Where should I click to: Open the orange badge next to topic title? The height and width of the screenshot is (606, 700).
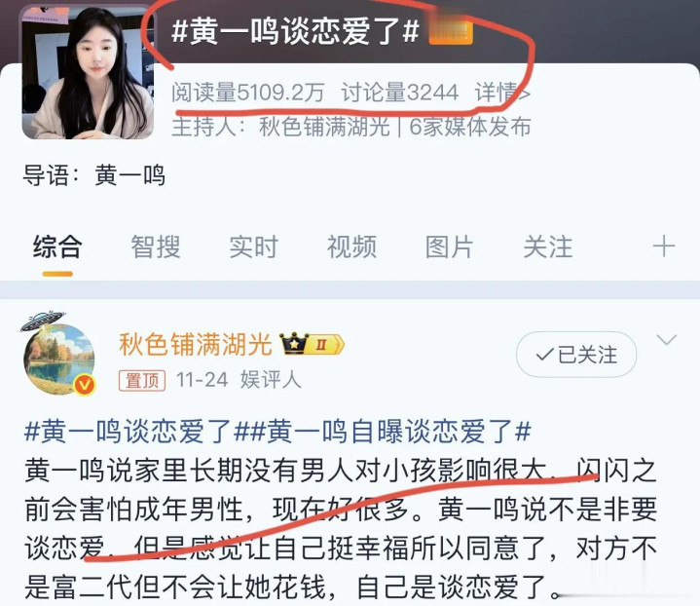450,31
